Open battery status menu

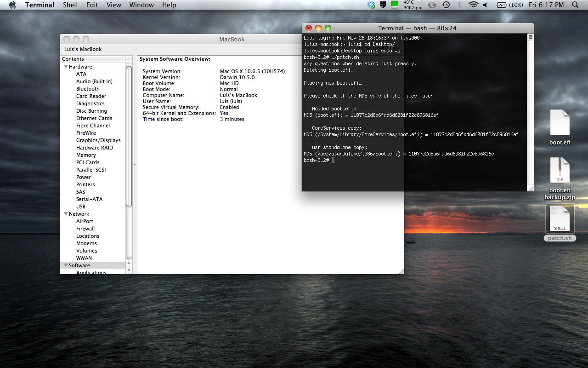(x=510, y=5)
